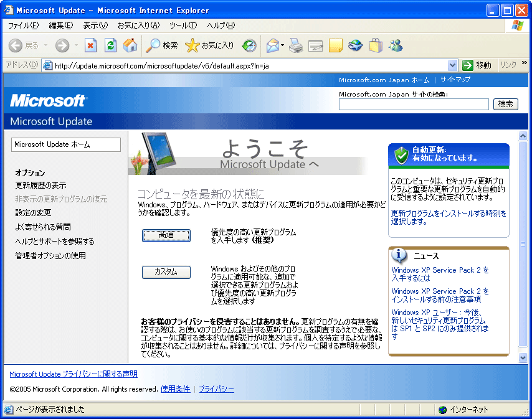
Task: Open Messenger with the people icon
Action: coord(396,45)
